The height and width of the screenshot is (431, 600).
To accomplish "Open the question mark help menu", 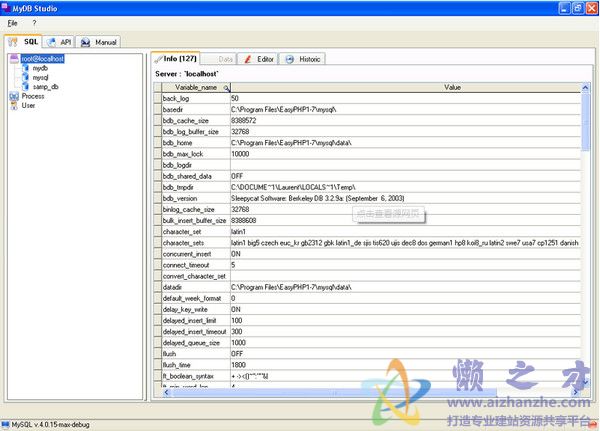I will 34,23.
